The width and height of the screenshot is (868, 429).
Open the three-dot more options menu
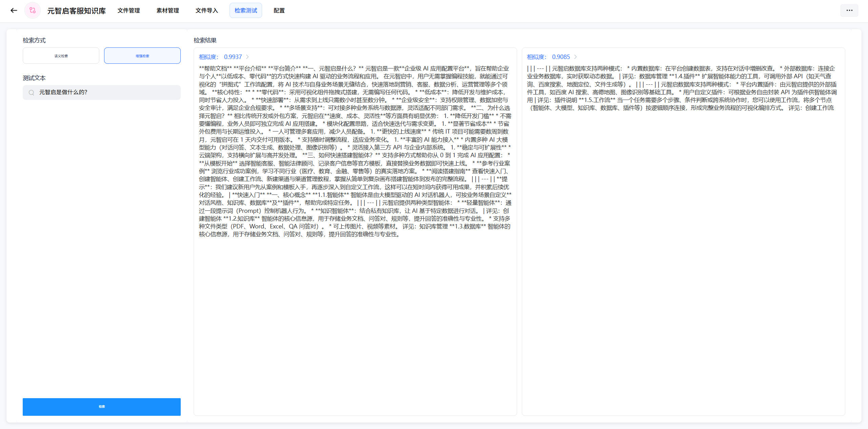tap(849, 11)
